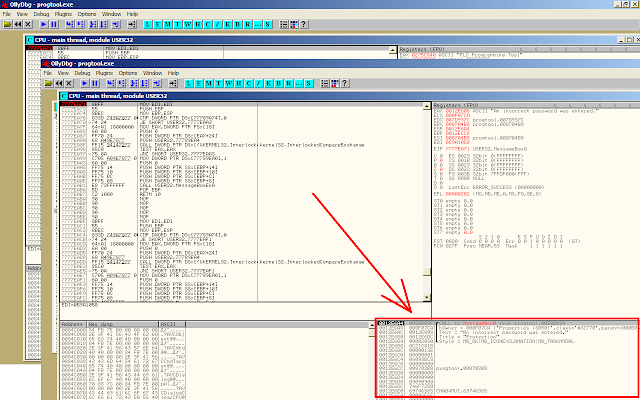Open File menu in back OllyDbg window
The image size is (640, 400).
[x=7, y=14]
